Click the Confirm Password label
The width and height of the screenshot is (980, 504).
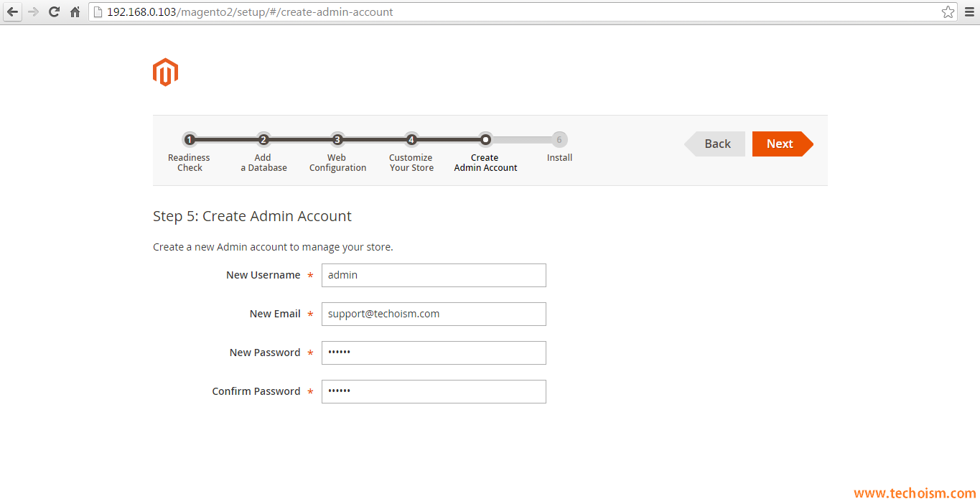(x=256, y=391)
